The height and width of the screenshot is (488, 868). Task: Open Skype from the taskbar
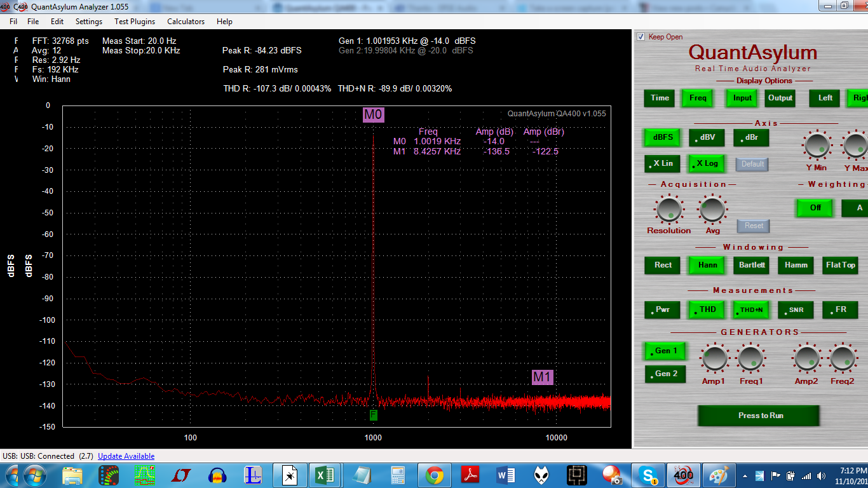coord(649,475)
